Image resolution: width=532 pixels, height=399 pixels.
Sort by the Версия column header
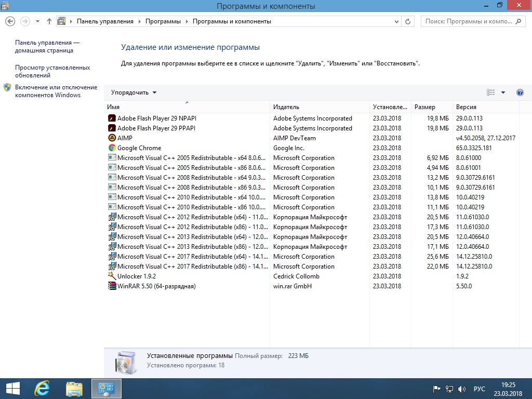tap(486, 107)
